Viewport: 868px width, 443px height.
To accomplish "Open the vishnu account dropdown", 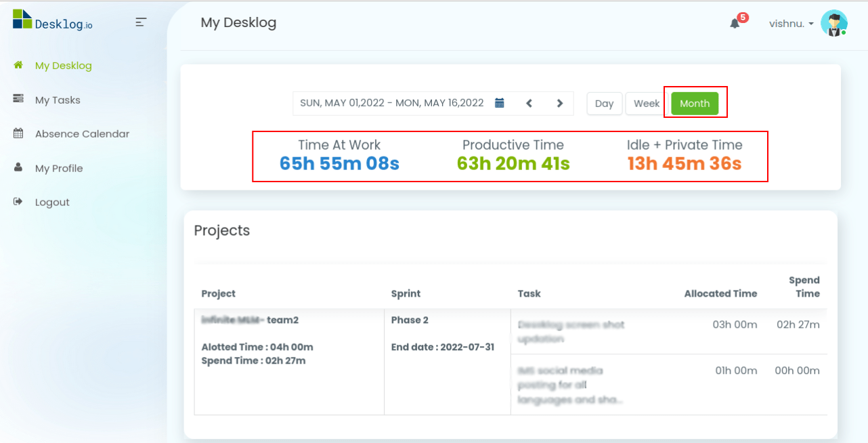I will coord(791,23).
